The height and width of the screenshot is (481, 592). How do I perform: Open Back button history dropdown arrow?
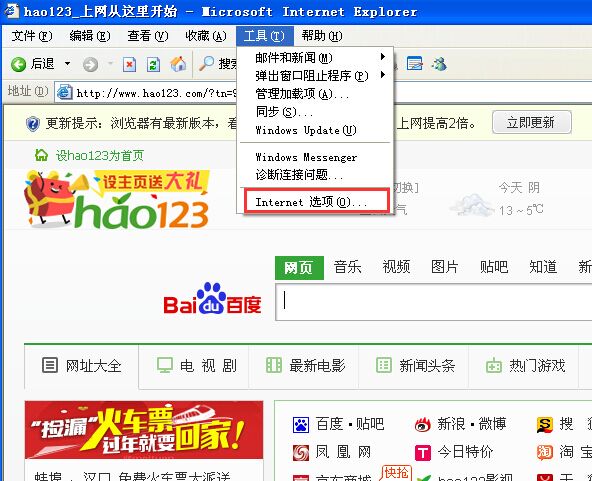(x=67, y=63)
